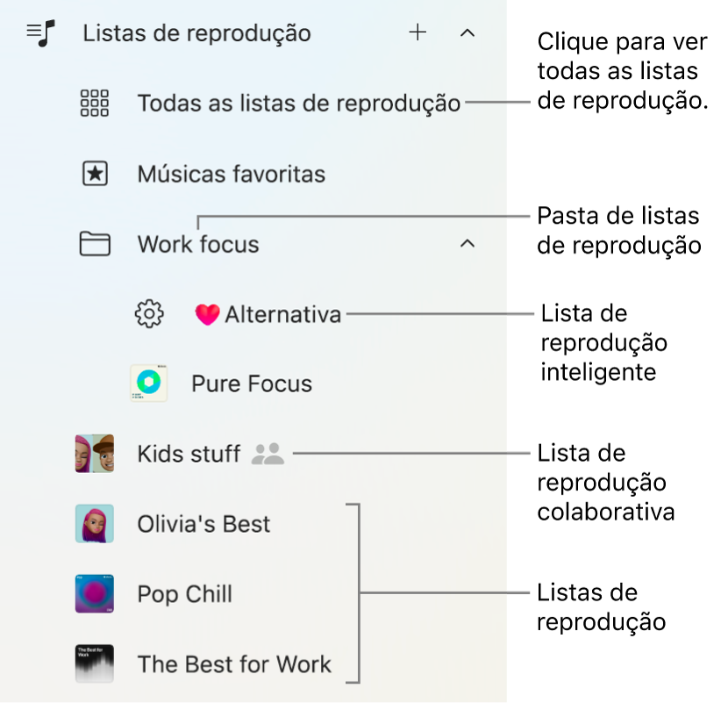Expand the playlists sidebar header chevron

coord(467,32)
